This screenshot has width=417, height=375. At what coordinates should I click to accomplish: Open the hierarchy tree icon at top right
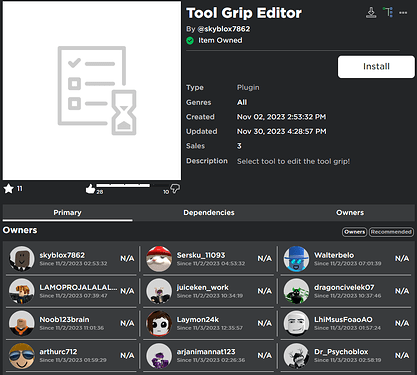(388, 12)
